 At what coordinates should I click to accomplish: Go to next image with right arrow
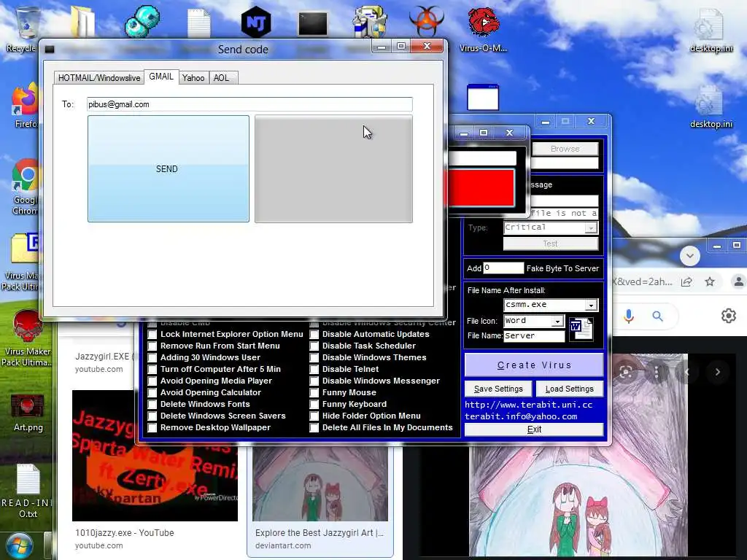pyautogui.click(x=718, y=372)
